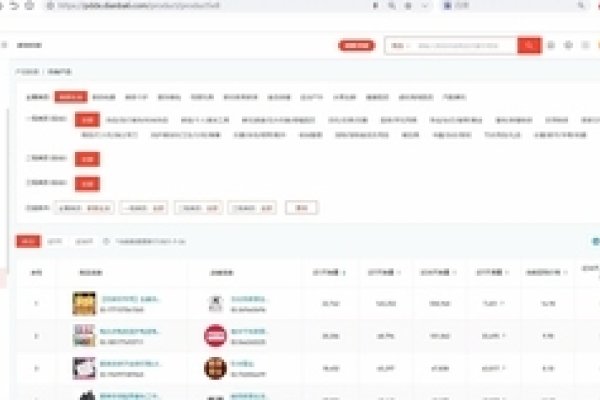Select the third period tab above the table
The width and height of the screenshot is (600, 400).
click(x=84, y=241)
